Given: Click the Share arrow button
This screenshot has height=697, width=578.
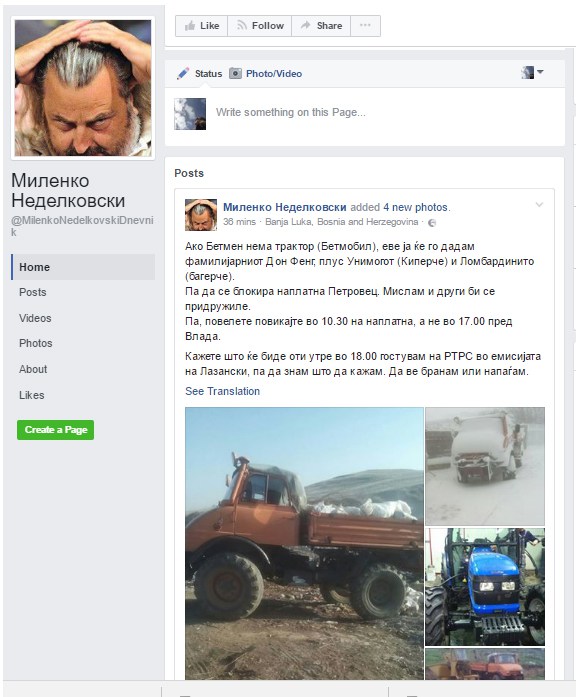Looking at the screenshot, I should (321, 26).
